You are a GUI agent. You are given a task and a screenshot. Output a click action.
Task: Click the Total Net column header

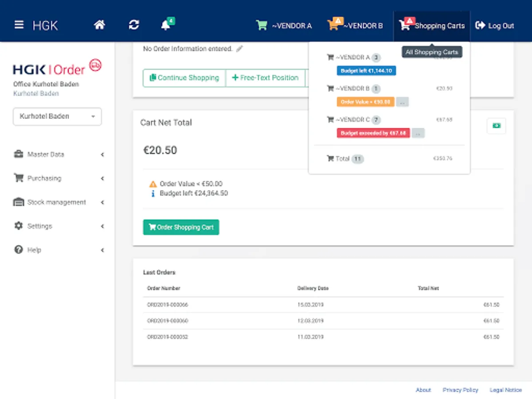[x=428, y=288]
